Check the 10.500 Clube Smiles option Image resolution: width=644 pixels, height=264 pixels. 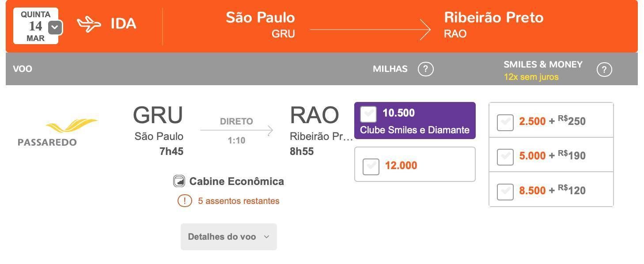(x=368, y=114)
